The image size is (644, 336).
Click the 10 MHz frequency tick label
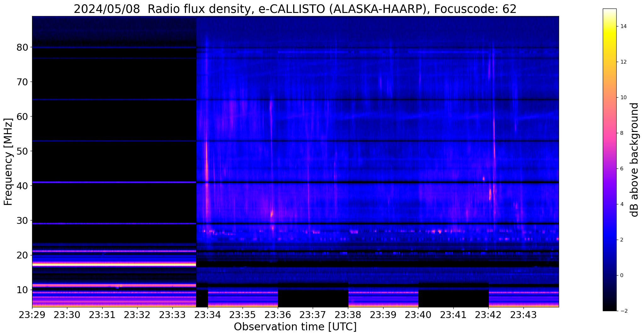point(22,290)
